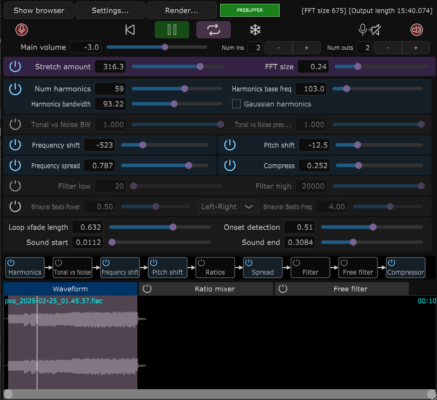
Task: Enable Tonal vs Noise BW power button
Action: tap(15, 124)
